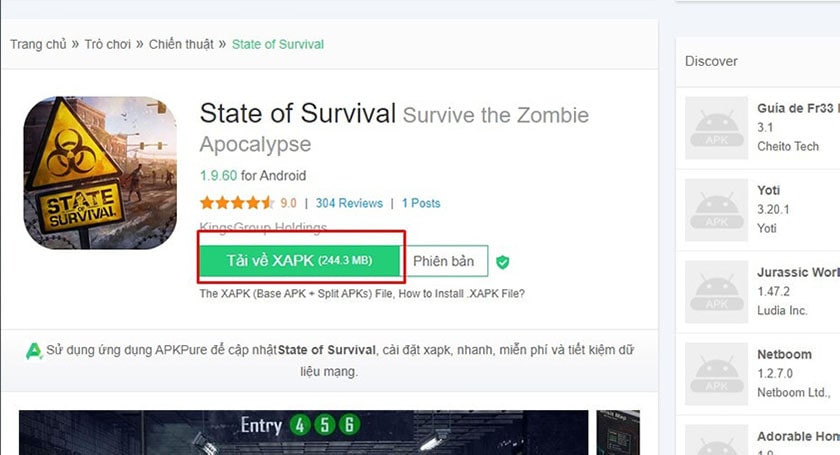Open Chiến thuật breadcrumb category
840x455 pixels.
click(x=184, y=44)
